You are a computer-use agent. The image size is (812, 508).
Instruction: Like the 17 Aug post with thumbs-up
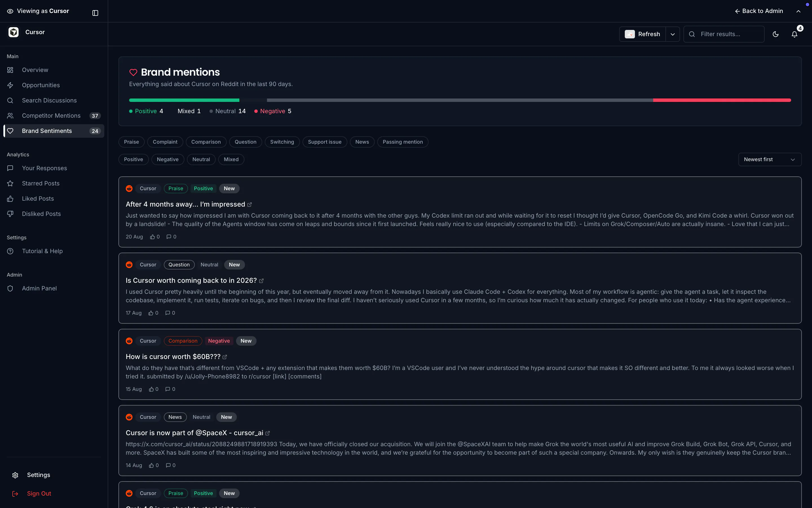tap(151, 313)
